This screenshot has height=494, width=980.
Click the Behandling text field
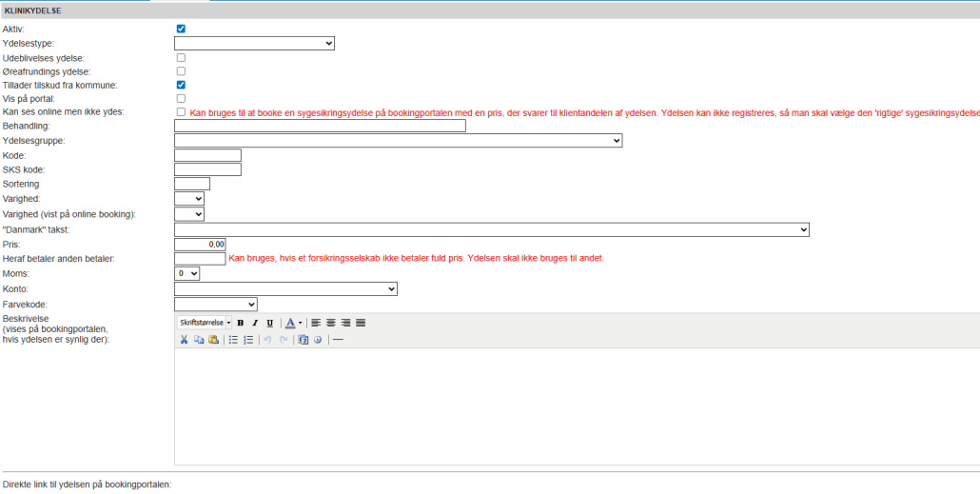[x=320, y=126]
